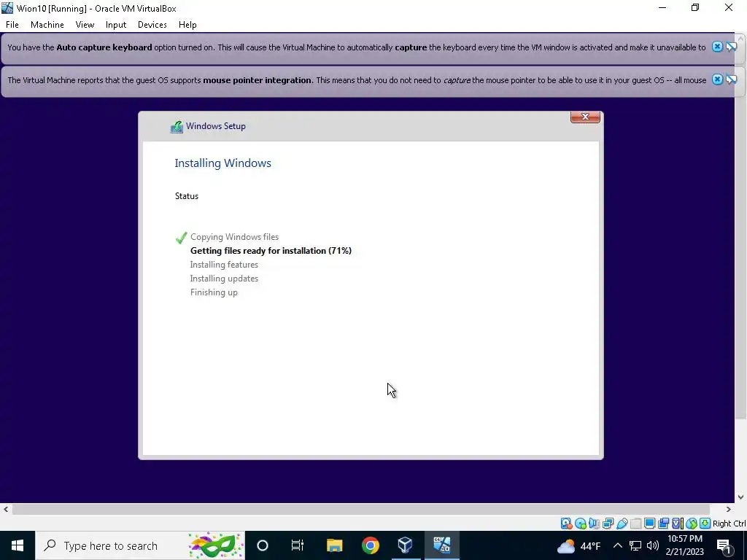Open the weather widget showing 44°F
747x560 pixels.
[578, 545]
